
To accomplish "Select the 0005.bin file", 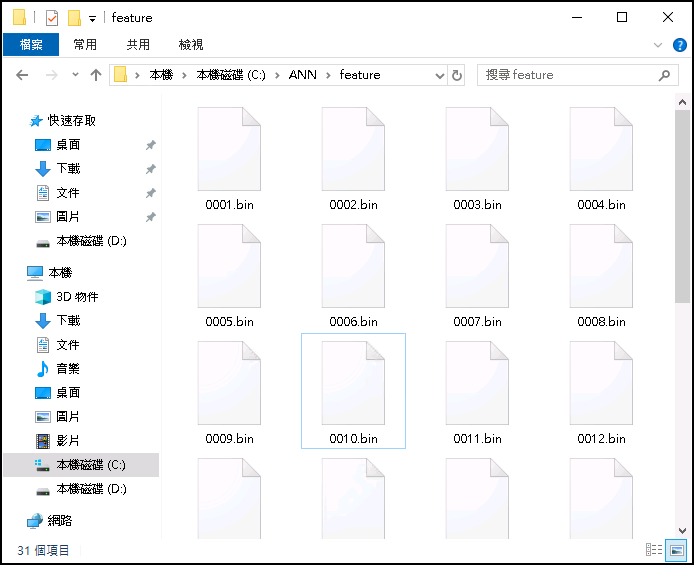I will point(229,276).
